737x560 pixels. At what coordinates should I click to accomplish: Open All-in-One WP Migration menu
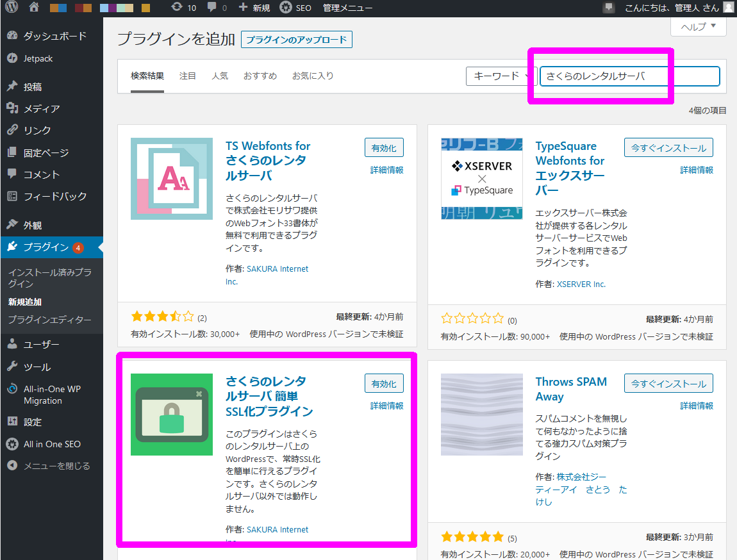click(x=52, y=395)
